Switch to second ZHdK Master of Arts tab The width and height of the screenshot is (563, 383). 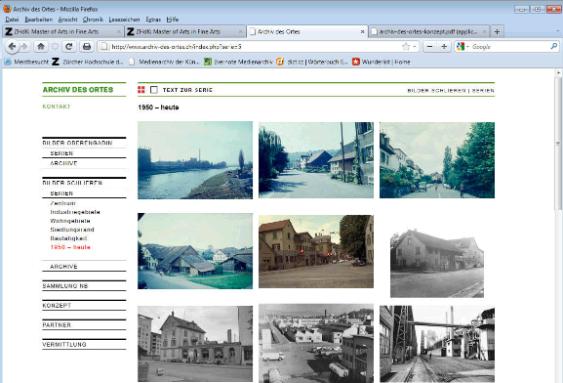pos(185,32)
